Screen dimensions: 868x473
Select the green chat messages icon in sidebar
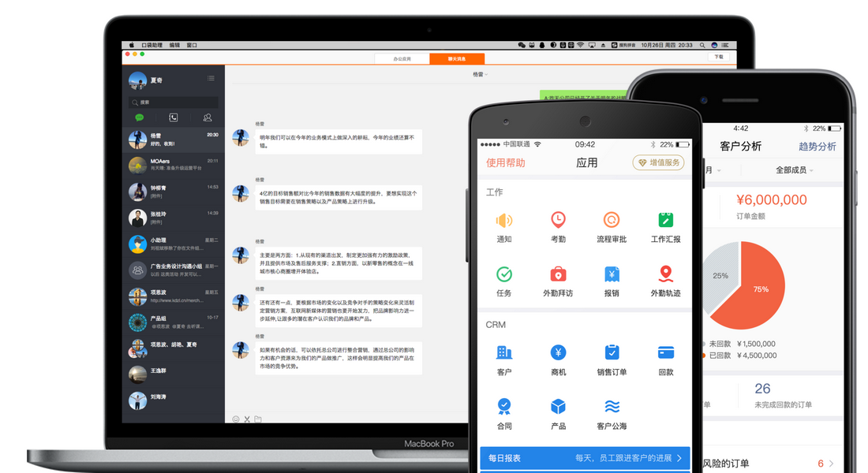coord(140,117)
